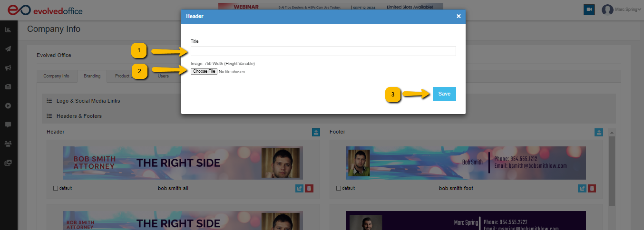The height and width of the screenshot is (230, 644).
Task: Switch to the Users tab
Action: [163, 76]
